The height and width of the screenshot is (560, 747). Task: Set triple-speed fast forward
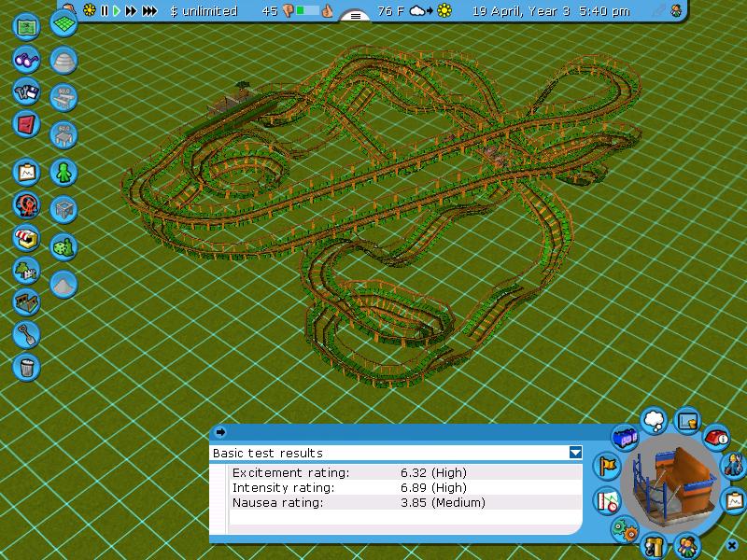pyautogui.click(x=149, y=10)
